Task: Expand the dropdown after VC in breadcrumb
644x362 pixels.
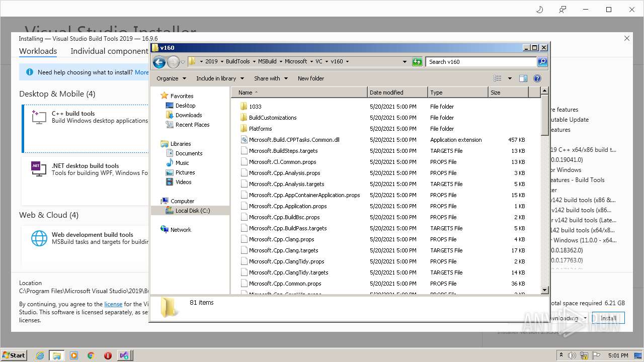Action: 327,61
